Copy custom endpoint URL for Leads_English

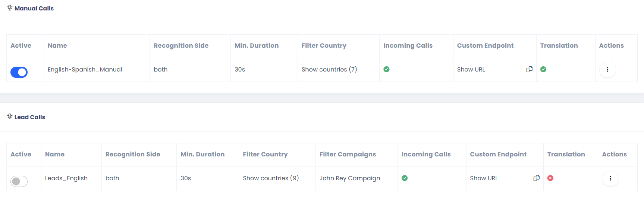coord(537,178)
